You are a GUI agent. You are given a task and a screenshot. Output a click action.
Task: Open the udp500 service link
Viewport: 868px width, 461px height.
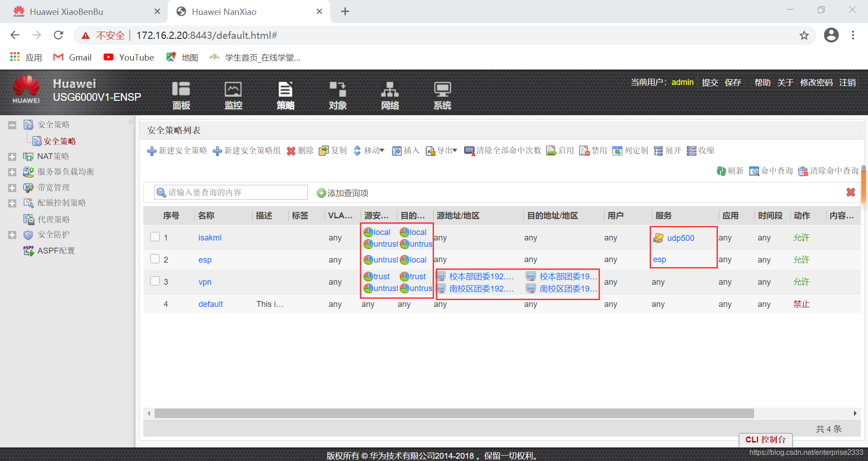coord(680,238)
